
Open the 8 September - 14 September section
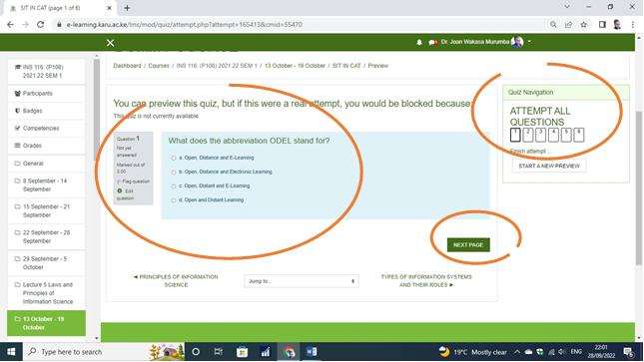pyautogui.click(x=46, y=185)
